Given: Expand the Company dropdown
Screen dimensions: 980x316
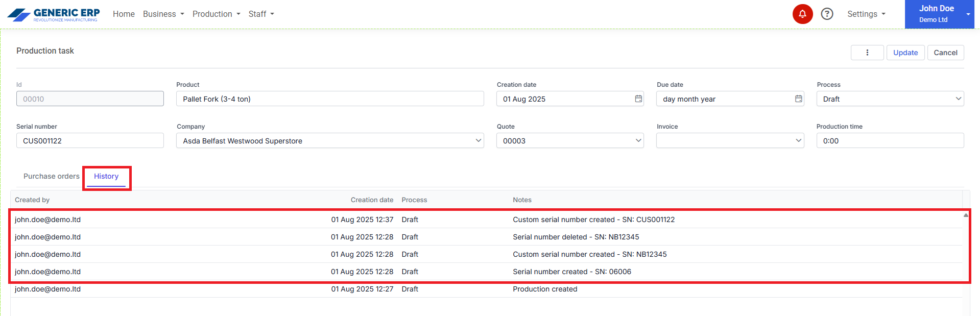Looking at the screenshot, I should pyautogui.click(x=330, y=141).
